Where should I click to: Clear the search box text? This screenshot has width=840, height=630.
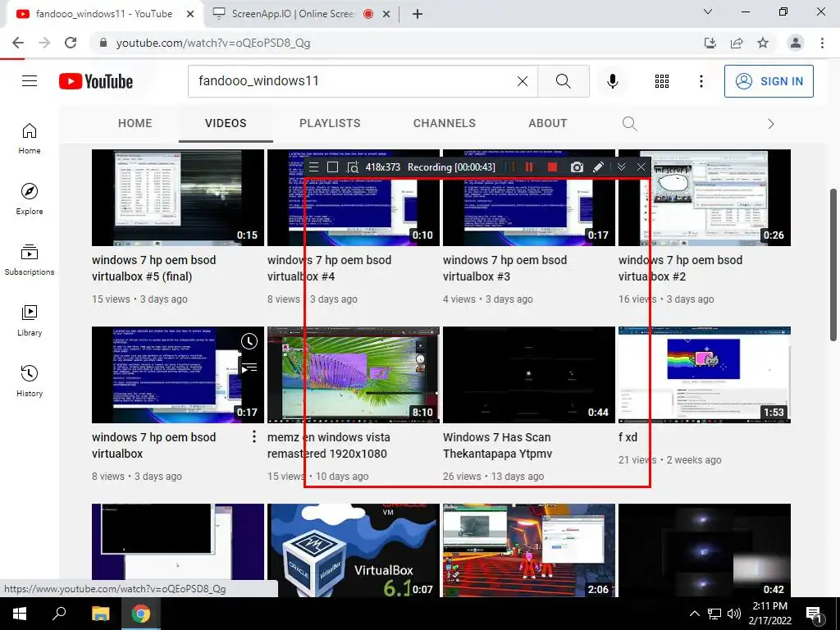click(523, 81)
